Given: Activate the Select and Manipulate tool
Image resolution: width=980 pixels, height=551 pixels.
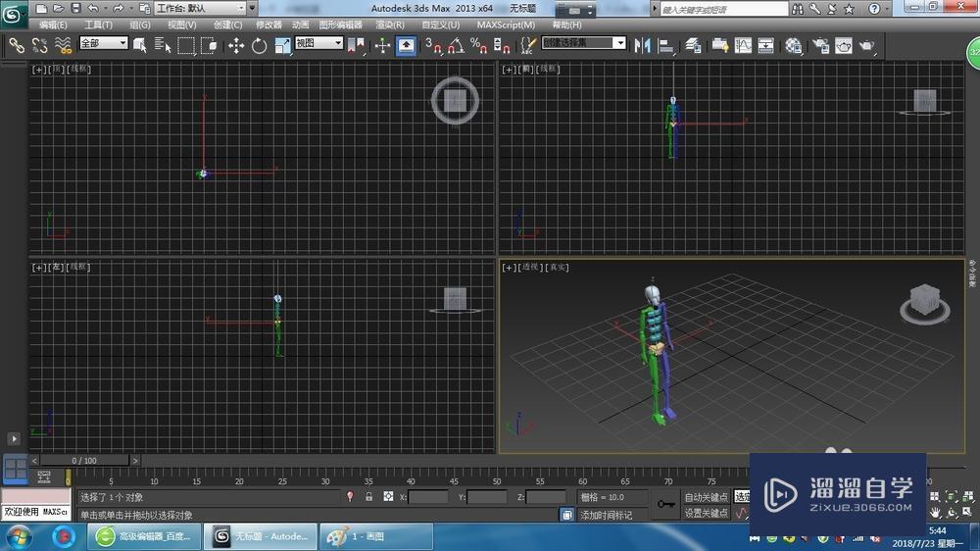Looking at the screenshot, I should pos(382,46).
